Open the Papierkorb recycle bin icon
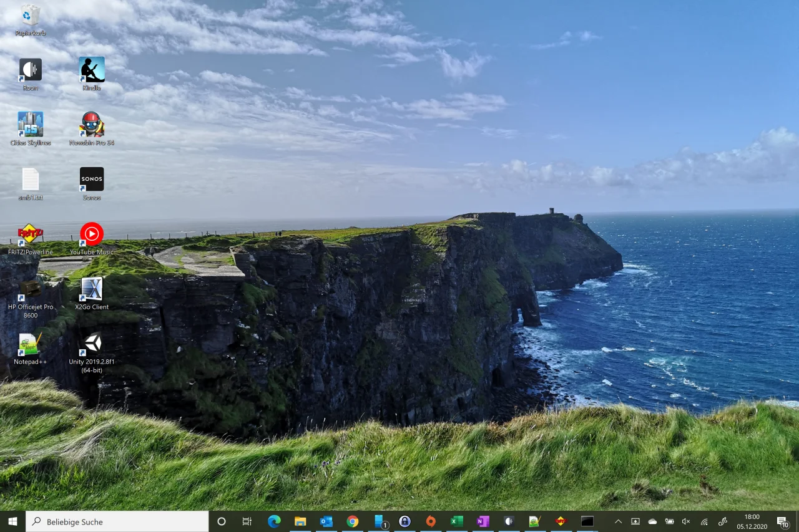Image resolution: width=799 pixels, height=532 pixels. tap(30, 16)
